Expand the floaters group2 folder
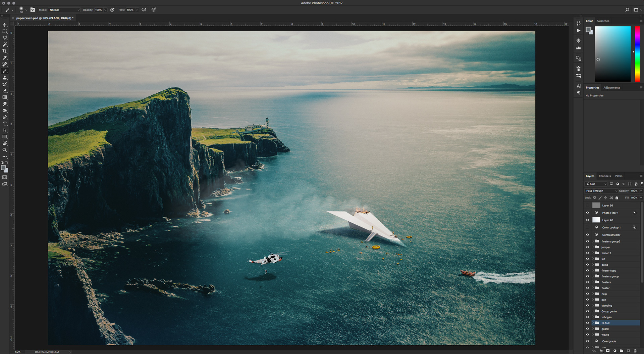 [593, 241]
